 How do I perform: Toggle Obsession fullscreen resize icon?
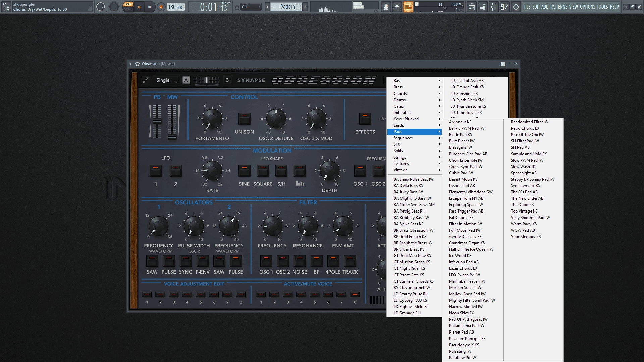click(x=146, y=80)
